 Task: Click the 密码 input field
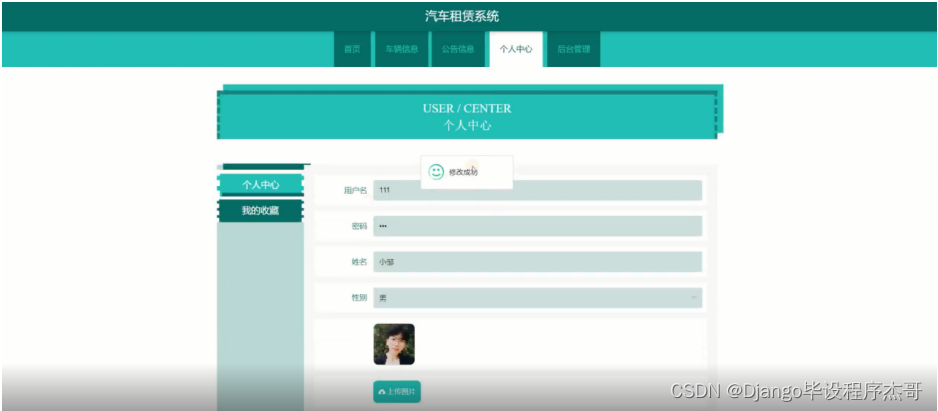click(x=537, y=226)
